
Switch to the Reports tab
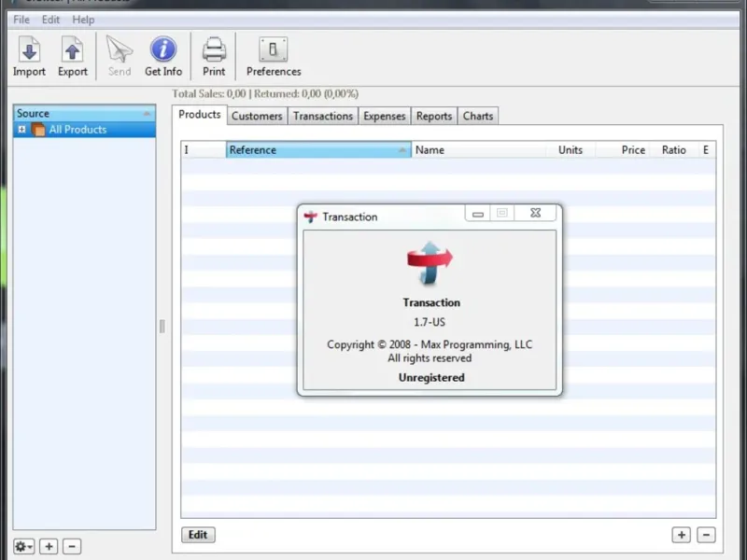tap(434, 116)
